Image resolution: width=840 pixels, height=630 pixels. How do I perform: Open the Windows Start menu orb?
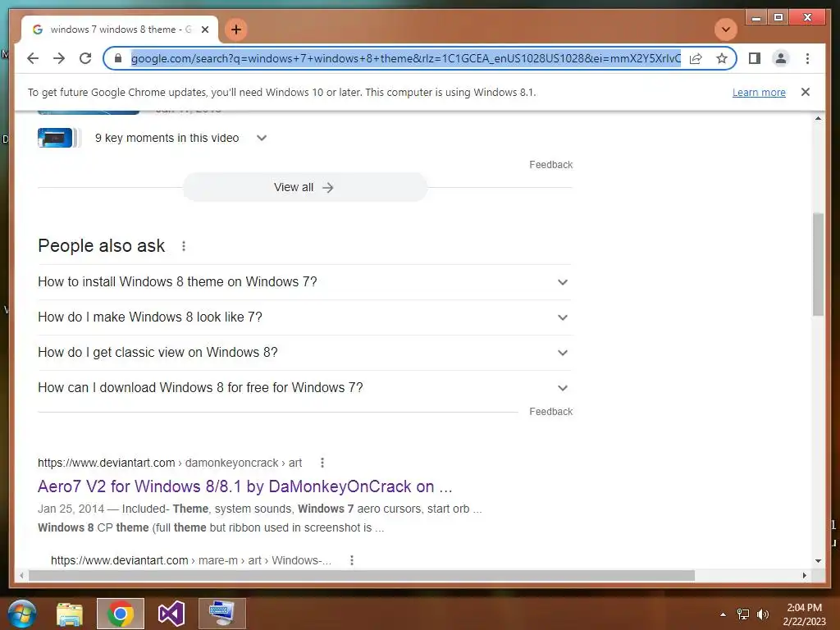coord(22,614)
